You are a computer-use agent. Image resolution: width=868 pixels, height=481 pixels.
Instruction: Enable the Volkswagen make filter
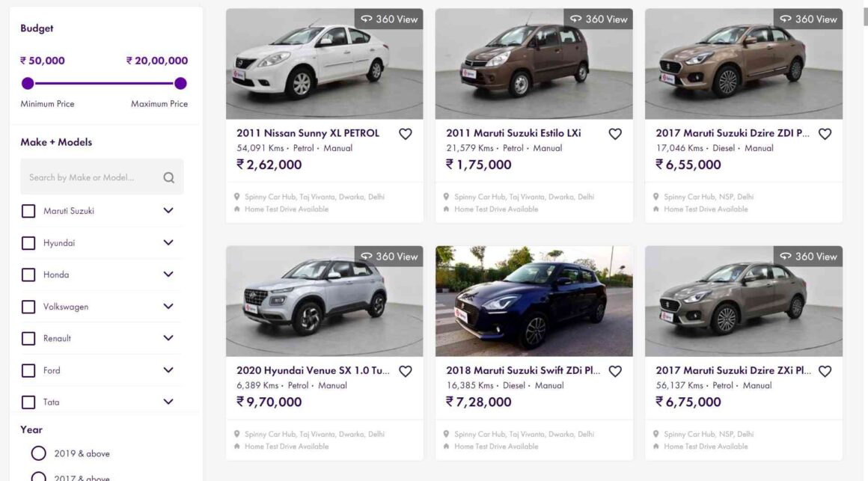(28, 307)
